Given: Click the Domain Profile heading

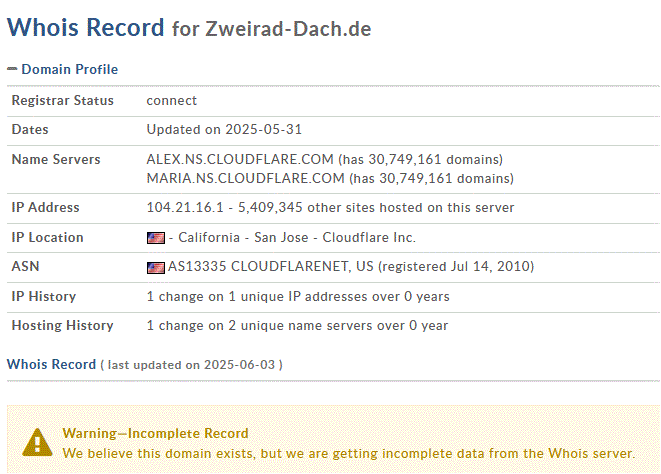Looking at the screenshot, I should (70, 69).
